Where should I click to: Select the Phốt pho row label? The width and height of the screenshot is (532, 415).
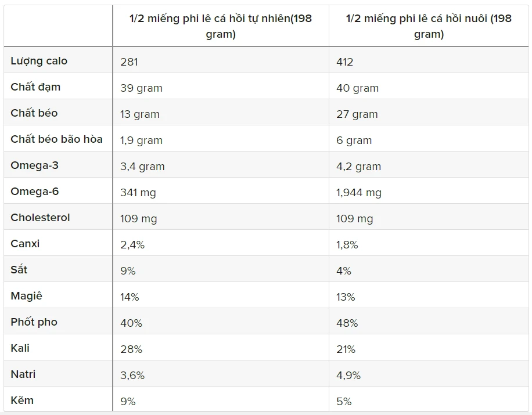point(34,322)
